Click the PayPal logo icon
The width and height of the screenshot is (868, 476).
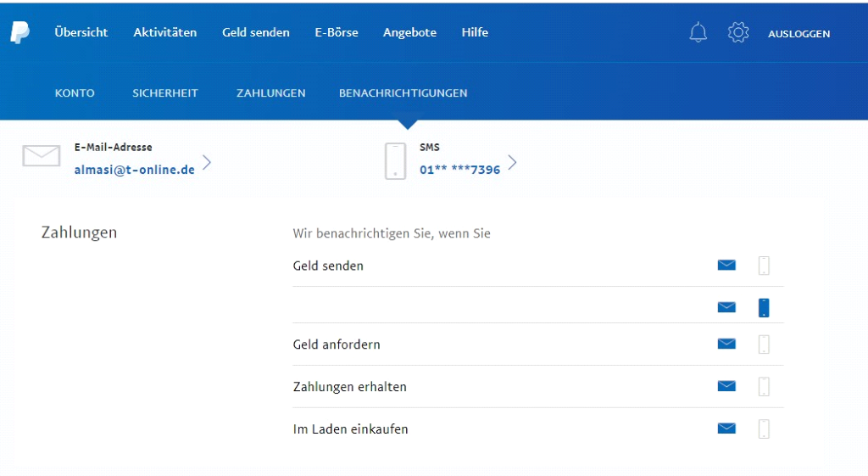(19, 33)
